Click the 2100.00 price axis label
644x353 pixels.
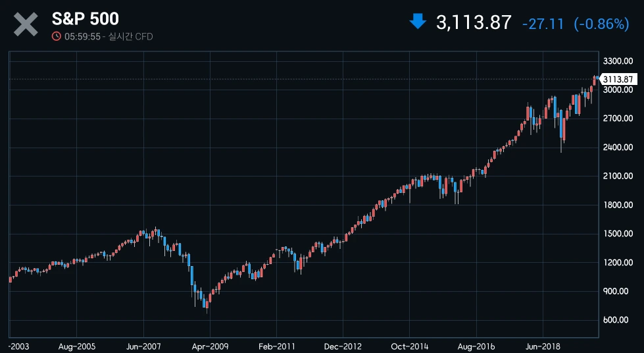(x=618, y=176)
